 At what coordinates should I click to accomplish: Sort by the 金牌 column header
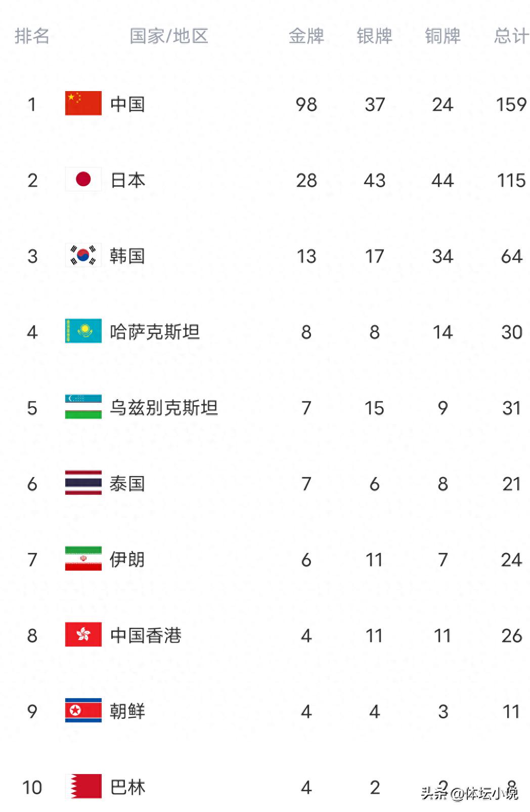click(306, 36)
